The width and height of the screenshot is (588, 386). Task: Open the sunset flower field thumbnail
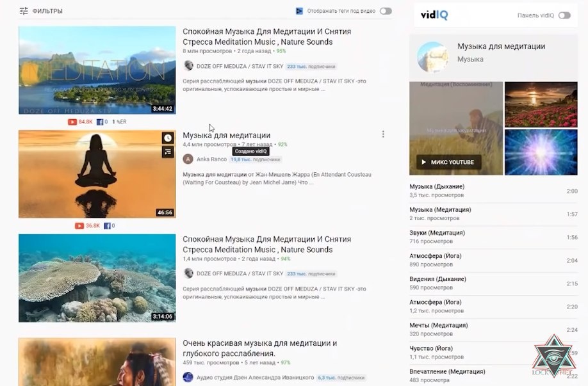(541, 104)
